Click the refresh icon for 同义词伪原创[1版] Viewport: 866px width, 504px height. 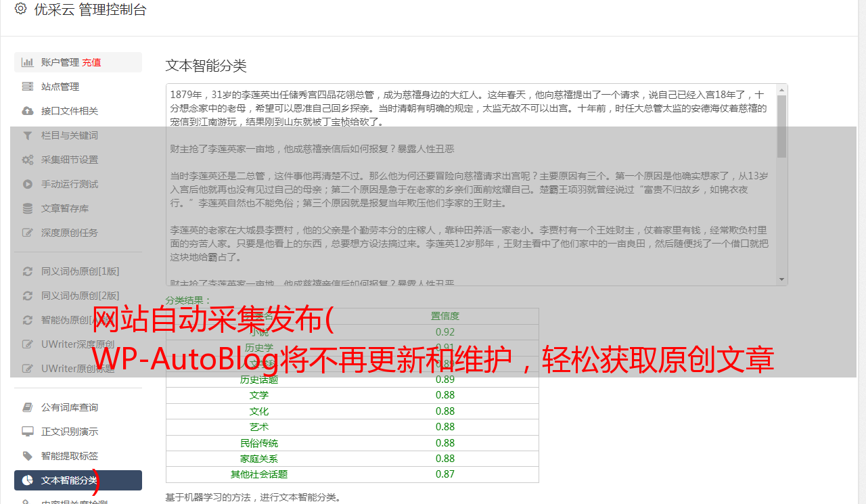[28, 271]
